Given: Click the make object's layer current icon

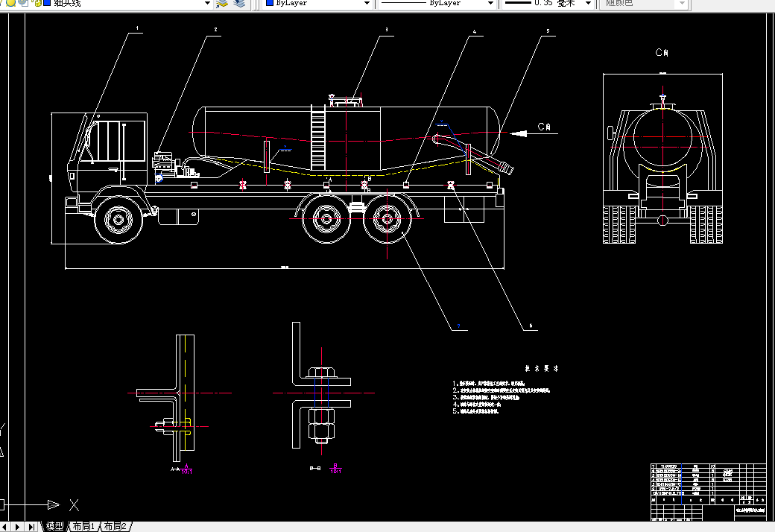Looking at the screenshot, I should point(222,4).
